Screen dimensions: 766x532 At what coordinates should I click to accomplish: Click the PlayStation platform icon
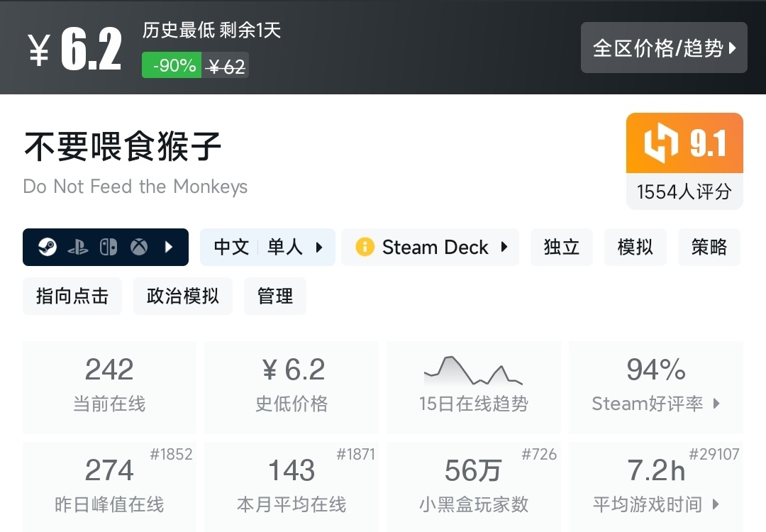(x=77, y=248)
